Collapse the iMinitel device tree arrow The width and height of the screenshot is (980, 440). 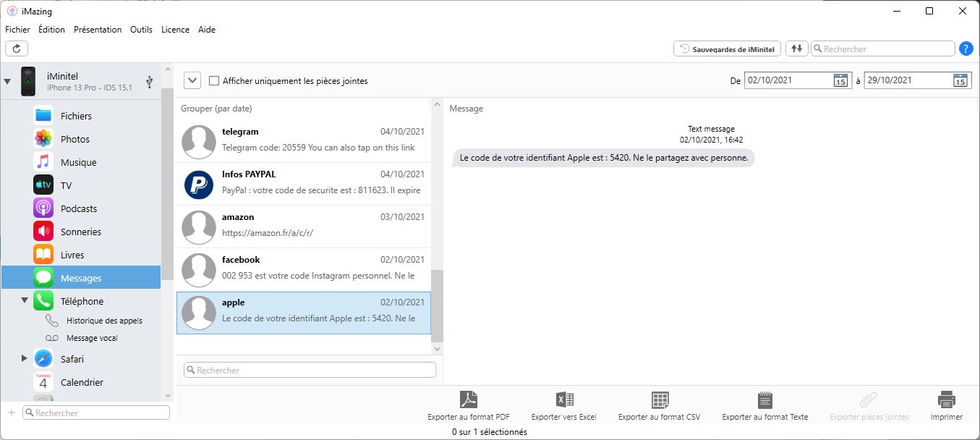pos(8,81)
